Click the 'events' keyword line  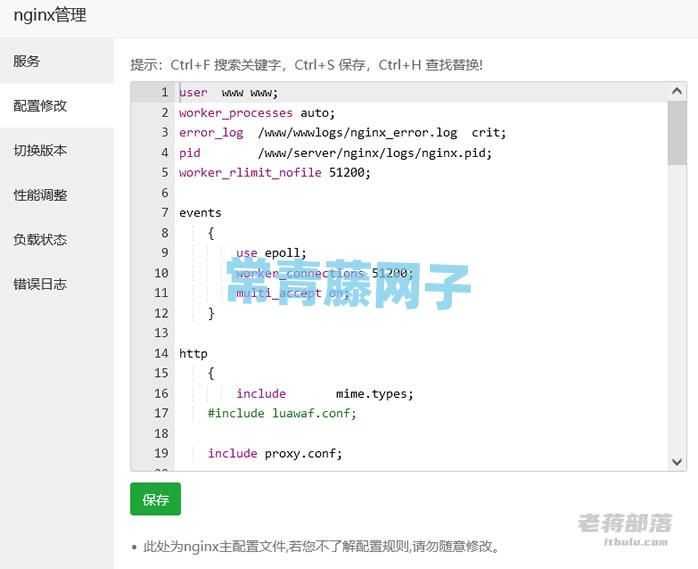pyautogui.click(x=200, y=213)
